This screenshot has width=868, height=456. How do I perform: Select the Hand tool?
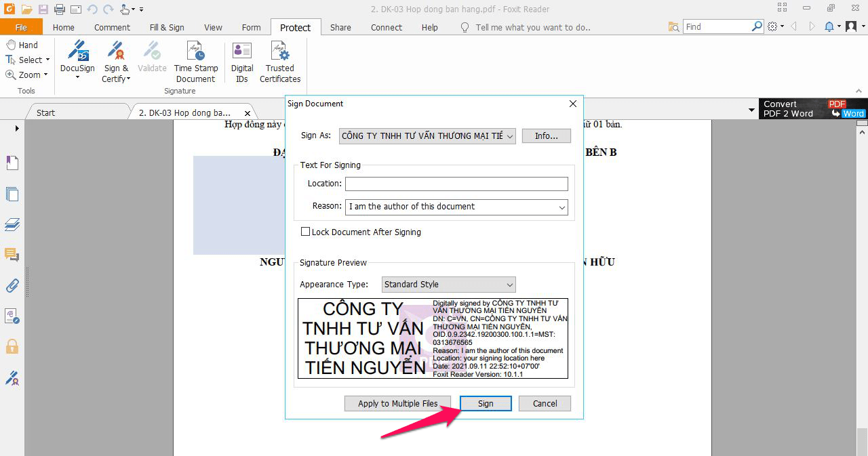point(20,44)
